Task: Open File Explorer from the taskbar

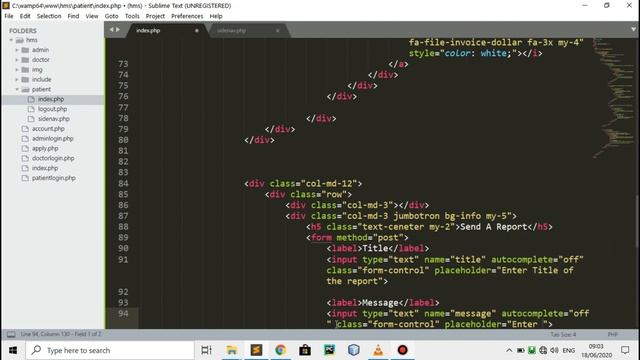Action: pyautogui.click(x=231, y=350)
